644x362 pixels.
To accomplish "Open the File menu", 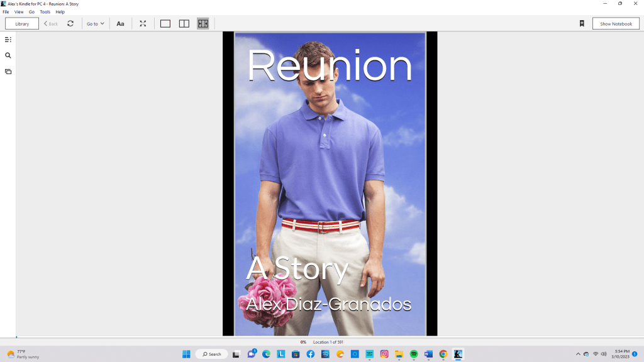I will pos(6,12).
